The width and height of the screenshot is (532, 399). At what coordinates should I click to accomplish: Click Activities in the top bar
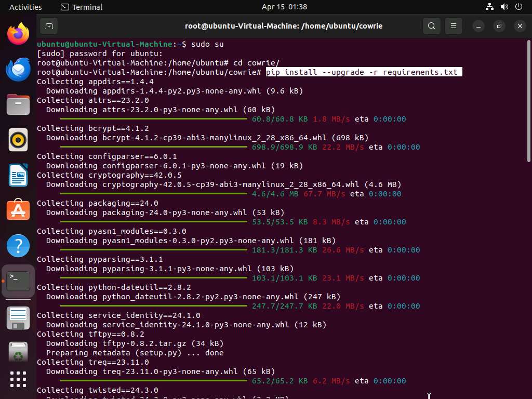[25, 7]
